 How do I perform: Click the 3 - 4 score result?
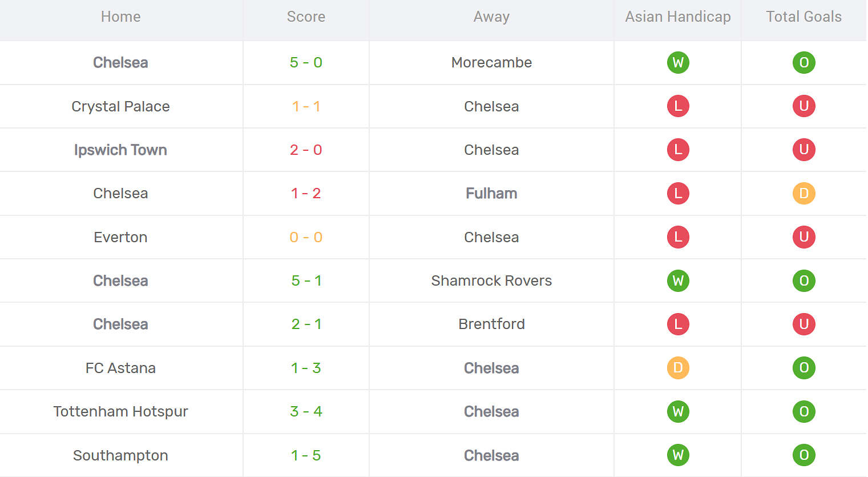(x=306, y=411)
